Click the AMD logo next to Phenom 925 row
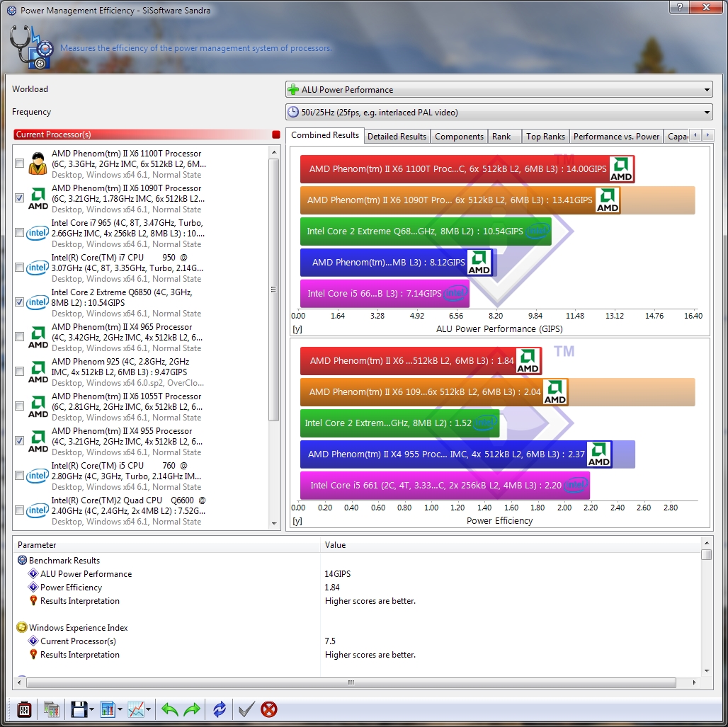728x727 pixels. [x=38, y=372]
